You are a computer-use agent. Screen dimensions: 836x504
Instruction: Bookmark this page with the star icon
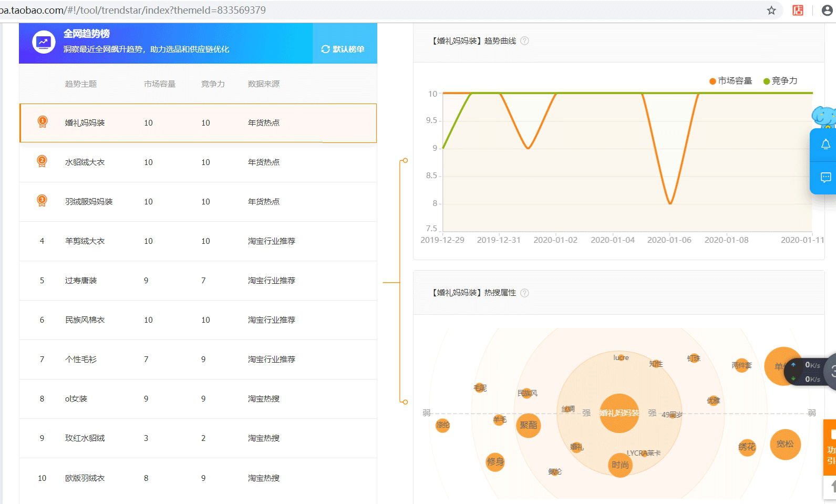click(x=771, y=11)
